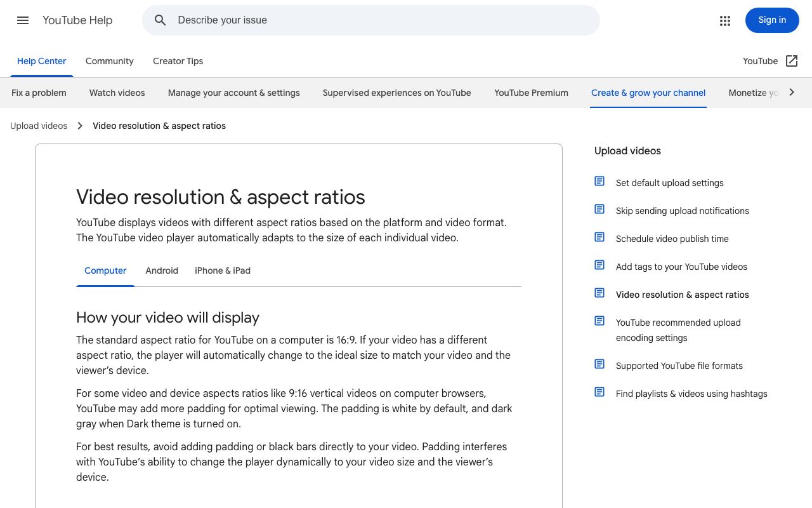Click article icon beside Supported YouTube file formats
This screenshot has height=508, width=812.
[599, 364]
